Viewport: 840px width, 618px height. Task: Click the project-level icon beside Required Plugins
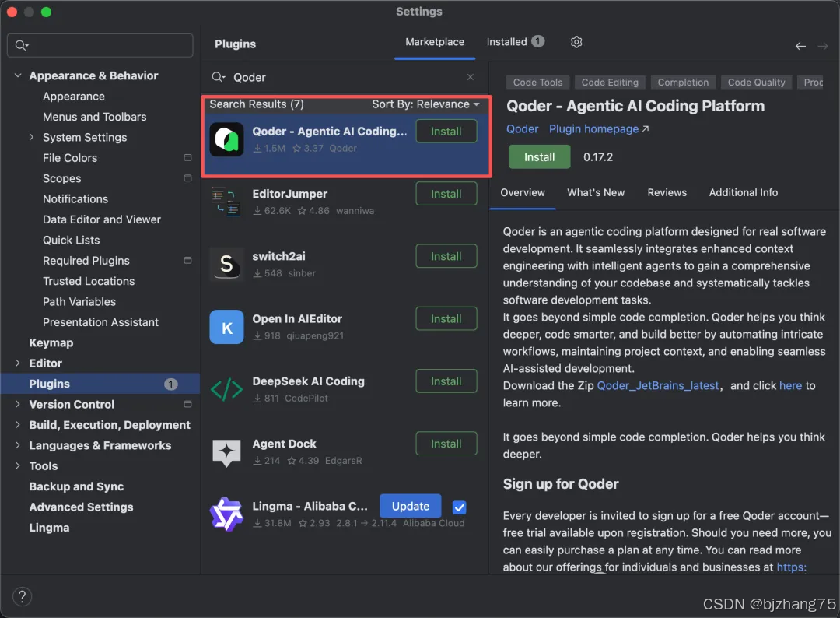pos(187,261)
